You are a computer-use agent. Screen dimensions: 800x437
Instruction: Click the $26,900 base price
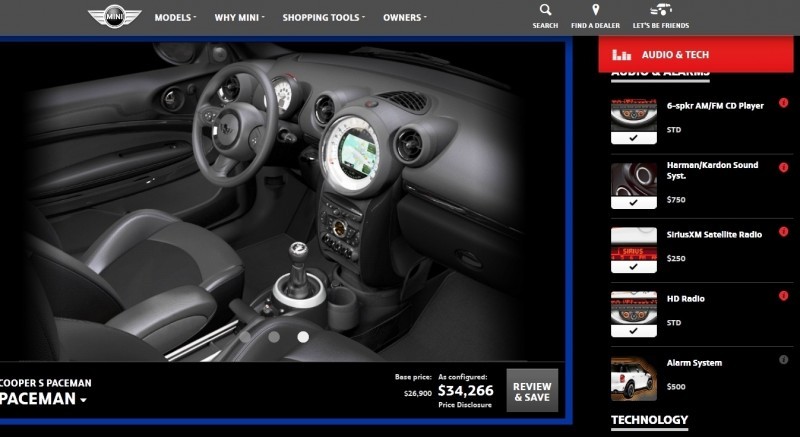pos(418,393)
